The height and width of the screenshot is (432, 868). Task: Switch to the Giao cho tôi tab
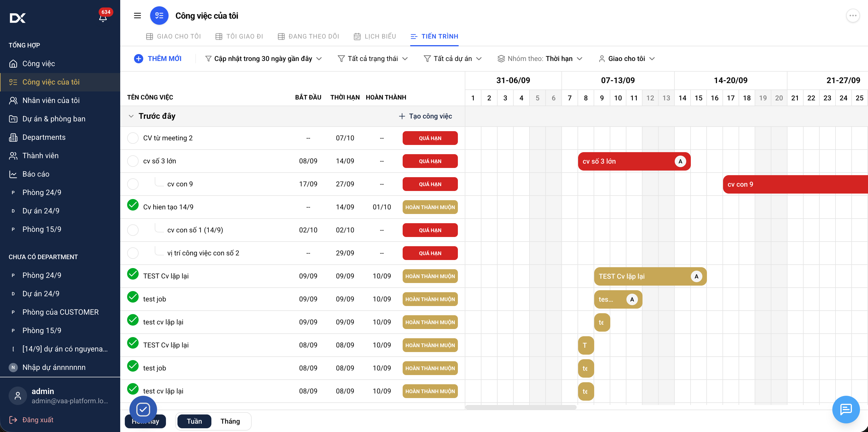point(173,37)
